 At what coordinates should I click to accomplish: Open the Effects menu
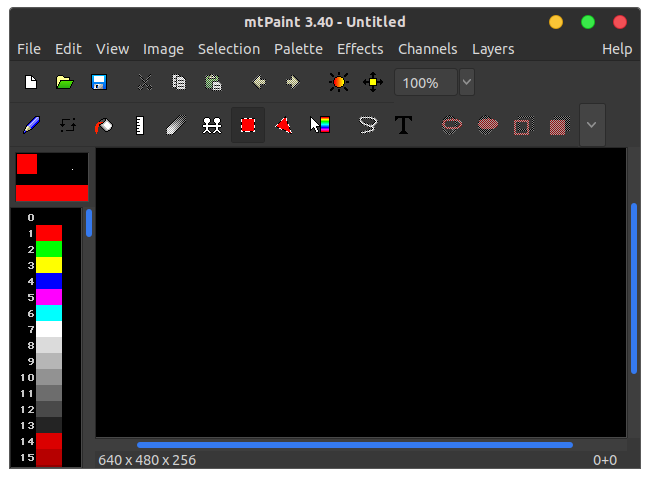360,49
